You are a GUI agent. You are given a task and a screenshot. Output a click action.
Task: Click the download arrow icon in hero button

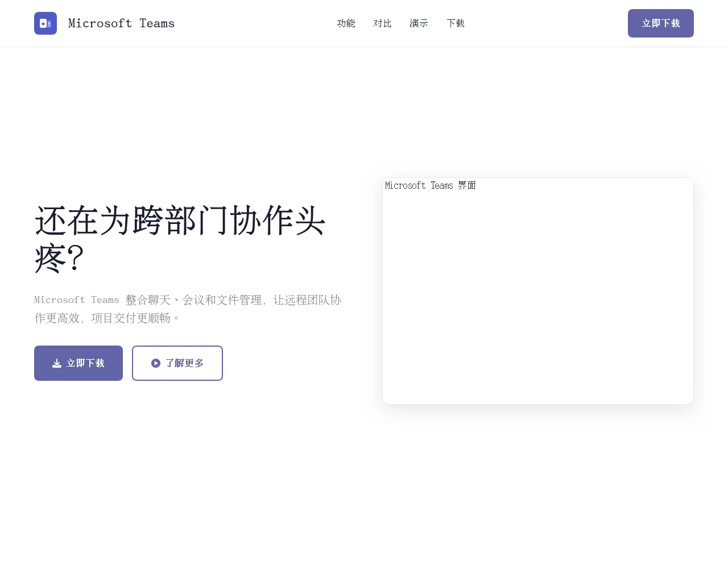(57, 363)
